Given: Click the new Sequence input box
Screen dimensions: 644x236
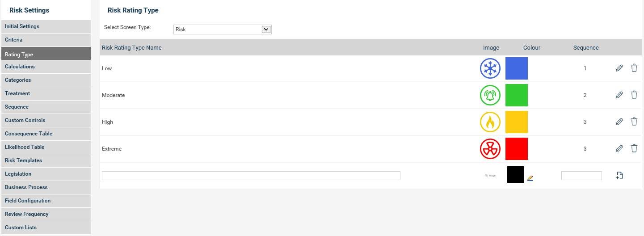Looking at the screenshot, I should click(x=581, y=176).
